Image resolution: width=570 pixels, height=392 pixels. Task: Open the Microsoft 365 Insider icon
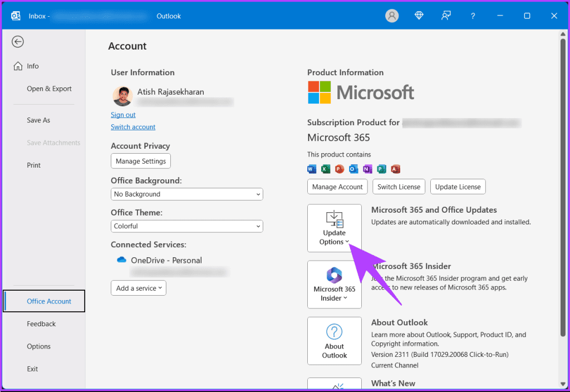coord(334,275)
